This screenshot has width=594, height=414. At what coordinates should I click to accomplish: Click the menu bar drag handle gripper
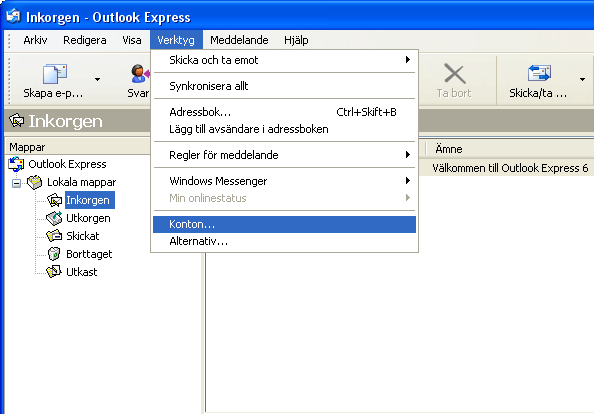coord(9,40)
